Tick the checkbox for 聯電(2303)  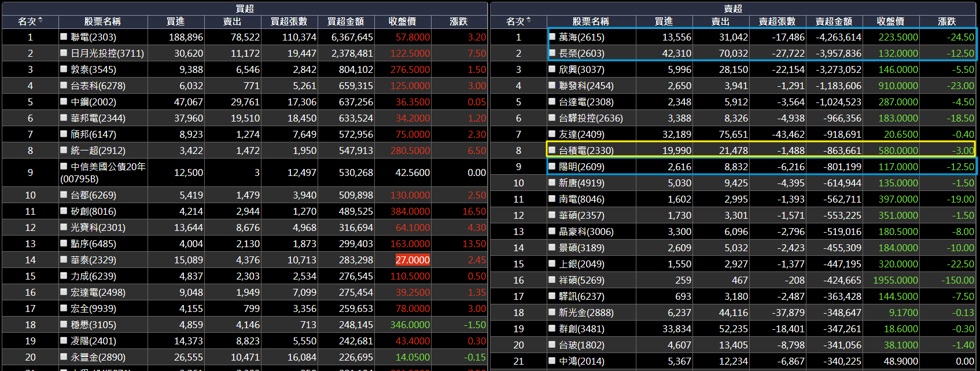pos(64,36)
